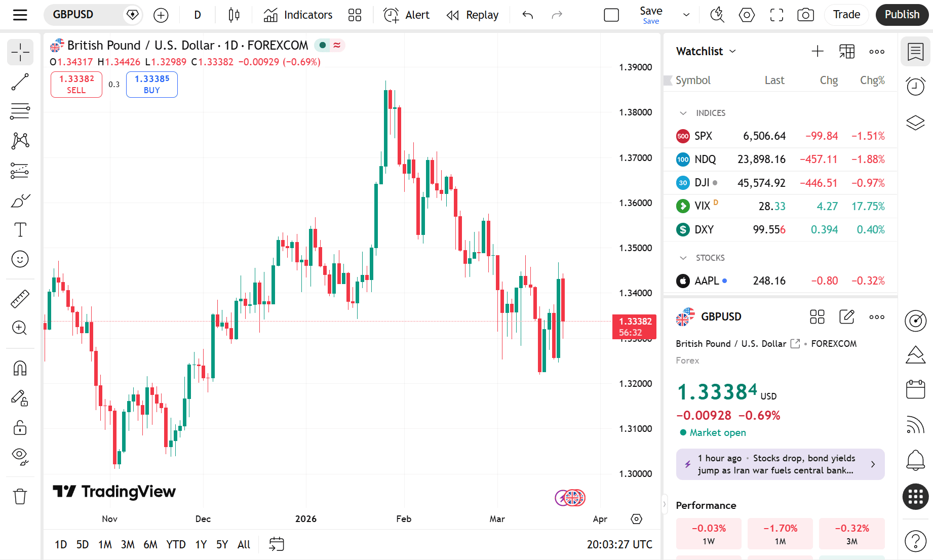933x560 pixels.
Task: Switch to the 6M time range
Action: tap(150, 544)
